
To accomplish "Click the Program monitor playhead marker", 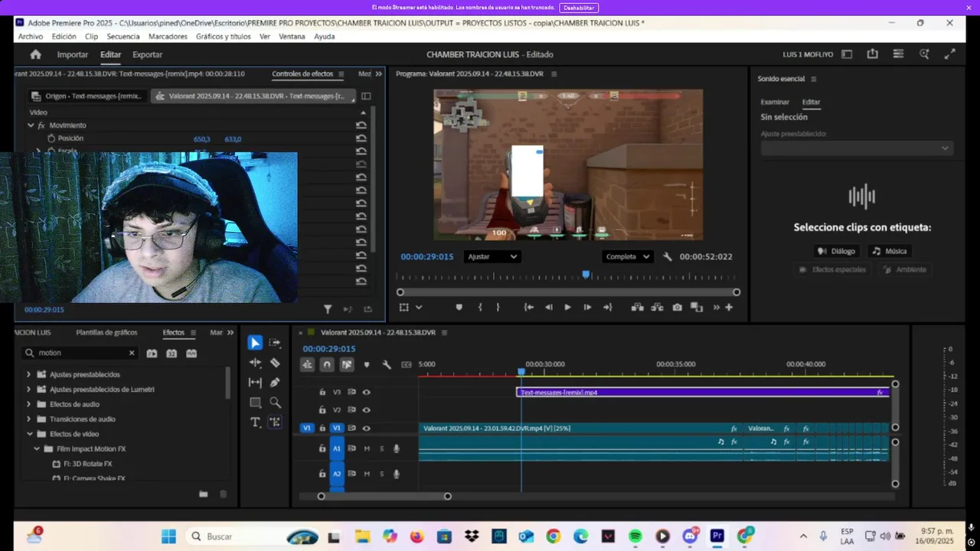I will tap(586, 274).
